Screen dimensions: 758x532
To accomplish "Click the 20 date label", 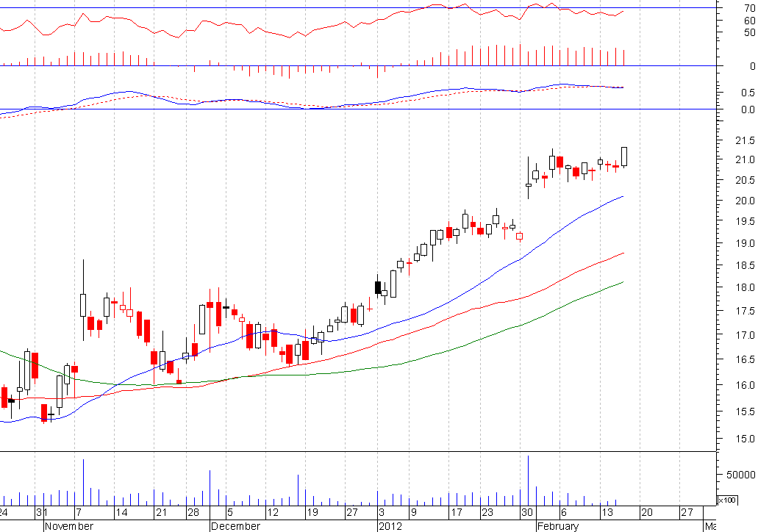I will [647, 512].
